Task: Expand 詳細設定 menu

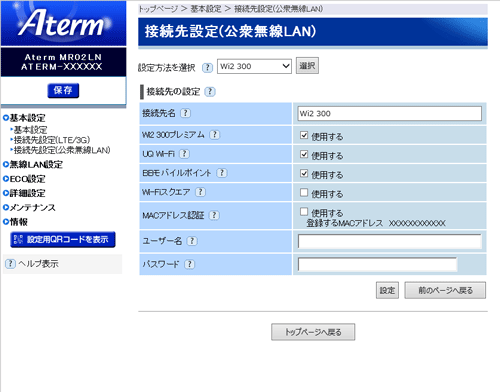Action: pyautogui.click(x=27, y=193)
